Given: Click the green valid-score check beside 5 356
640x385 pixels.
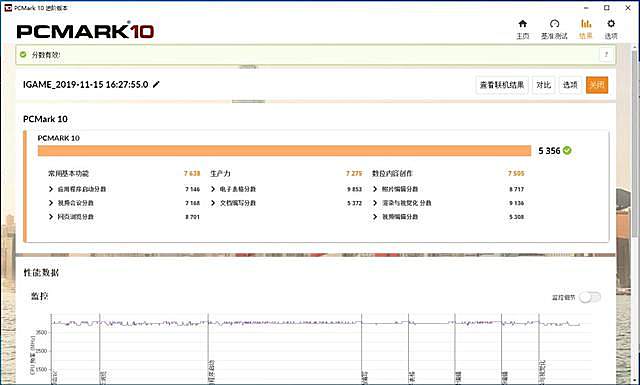Looking at the screenshot, I should (567, 151).
